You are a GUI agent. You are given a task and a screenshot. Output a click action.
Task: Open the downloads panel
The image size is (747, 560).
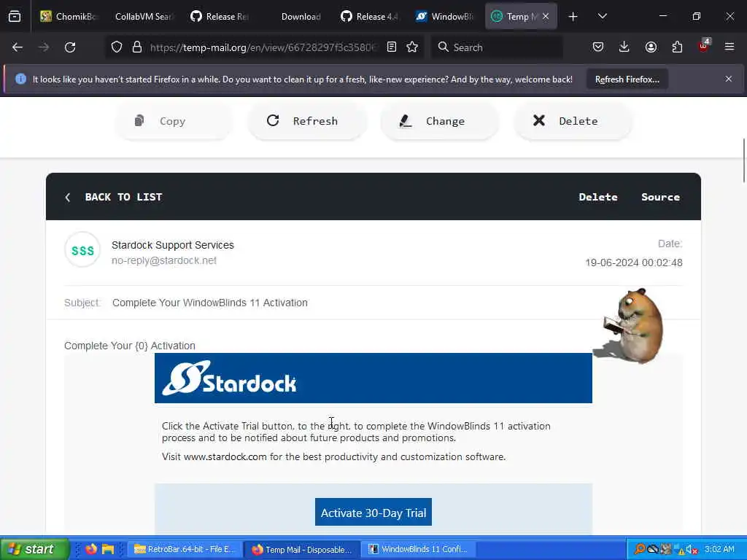(624, 47)
